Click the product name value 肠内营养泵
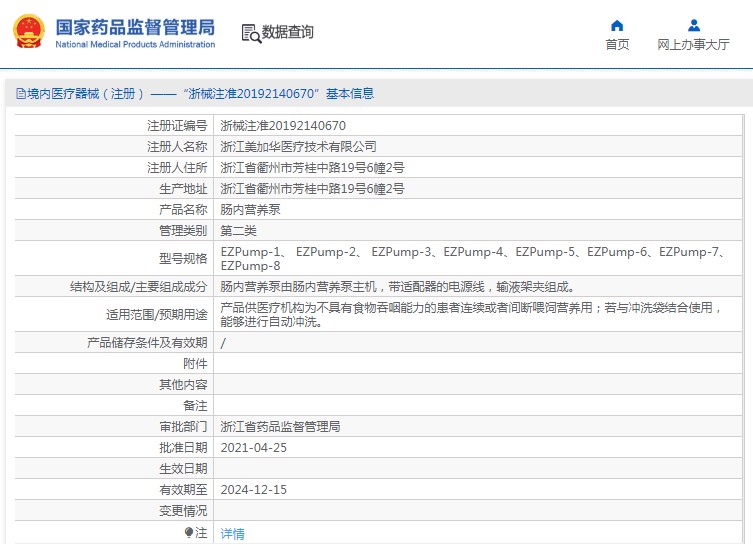Viewport: 753px width, 544px height. [x=250, y=210]
